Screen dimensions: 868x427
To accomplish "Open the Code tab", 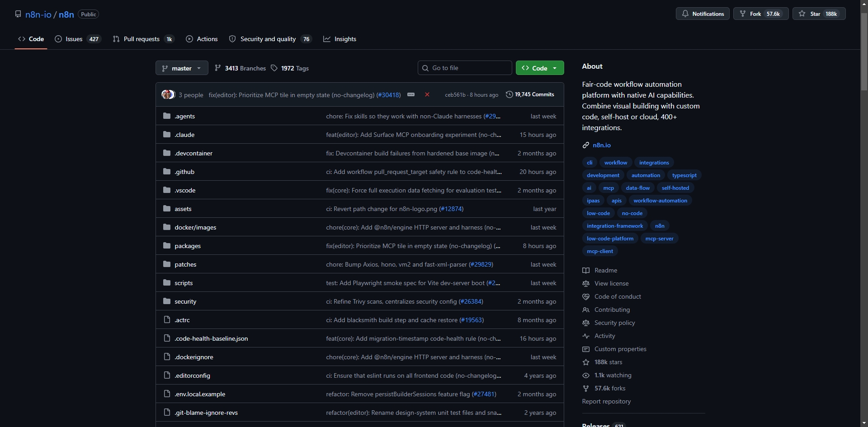I will tap(31, 39).
